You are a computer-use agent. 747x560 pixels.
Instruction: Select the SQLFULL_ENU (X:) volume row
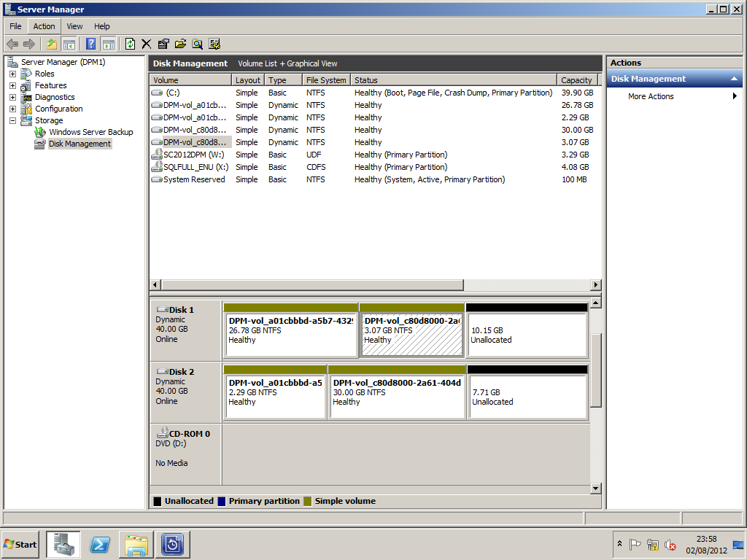pyautogui.click(x=374, y=167)
